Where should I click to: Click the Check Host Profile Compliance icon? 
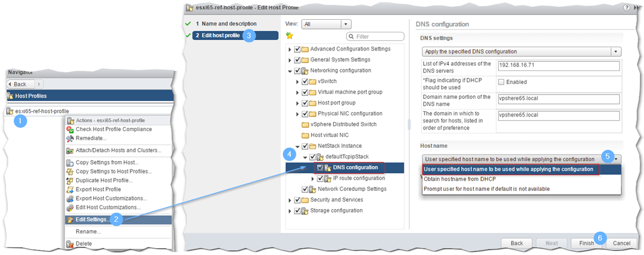pyautogui.click(x=69, y=129)
